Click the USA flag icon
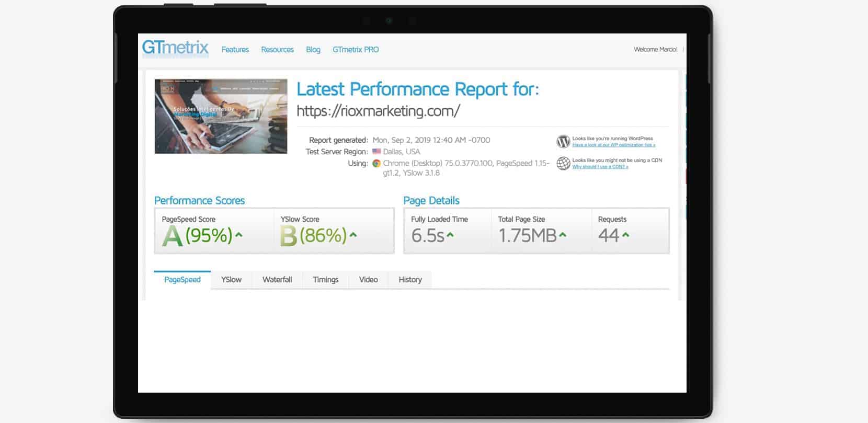The image size is (868, 423). click(376, 152)
